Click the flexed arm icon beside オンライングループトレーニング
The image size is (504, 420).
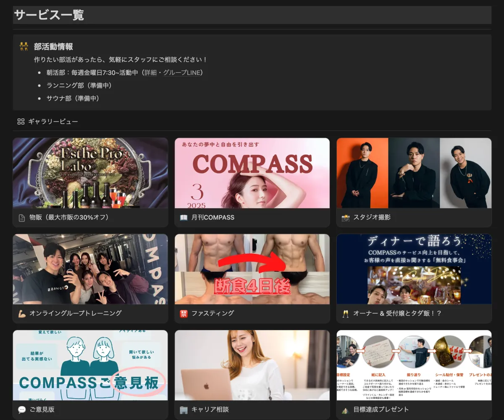pos(22,313)
